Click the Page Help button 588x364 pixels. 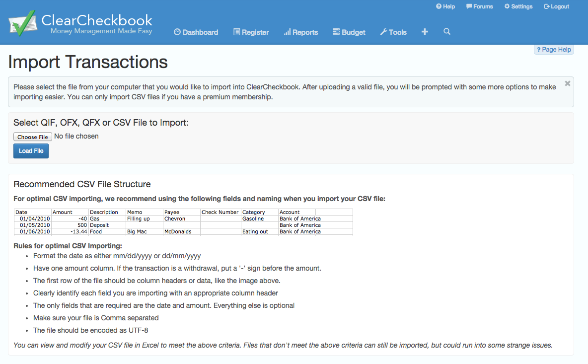[x=554, y=50]
